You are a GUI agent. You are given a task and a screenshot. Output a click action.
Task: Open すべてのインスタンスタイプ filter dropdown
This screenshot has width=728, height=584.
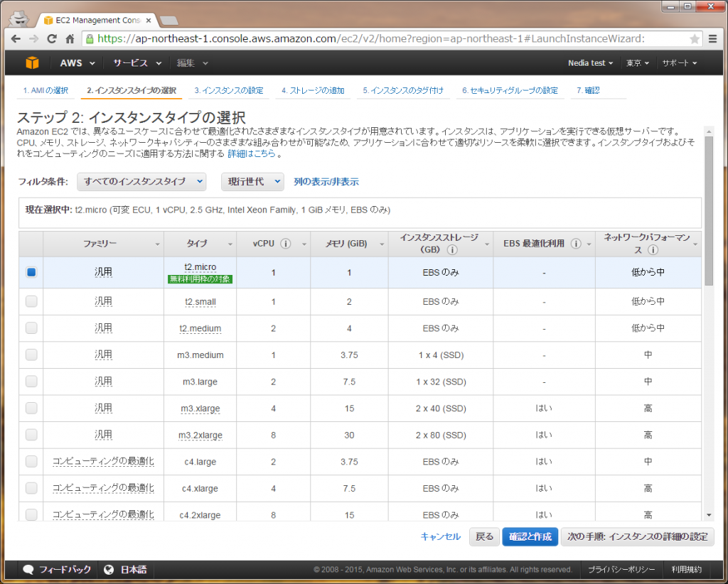tap(141, 181)
